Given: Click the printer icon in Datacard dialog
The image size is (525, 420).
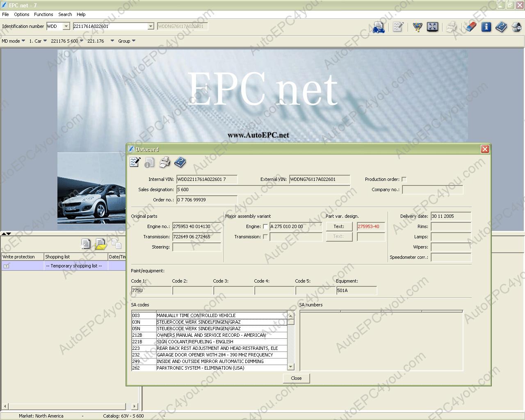Looking at the screenshot, I should pyautogui.click(x=164, y=162).
